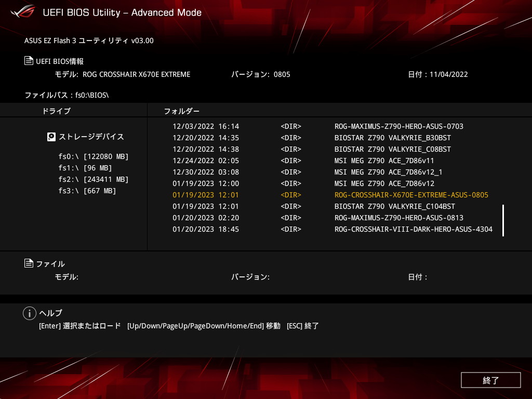Click the フォルダー column header

pyautogui.click(x=181, y=111)
